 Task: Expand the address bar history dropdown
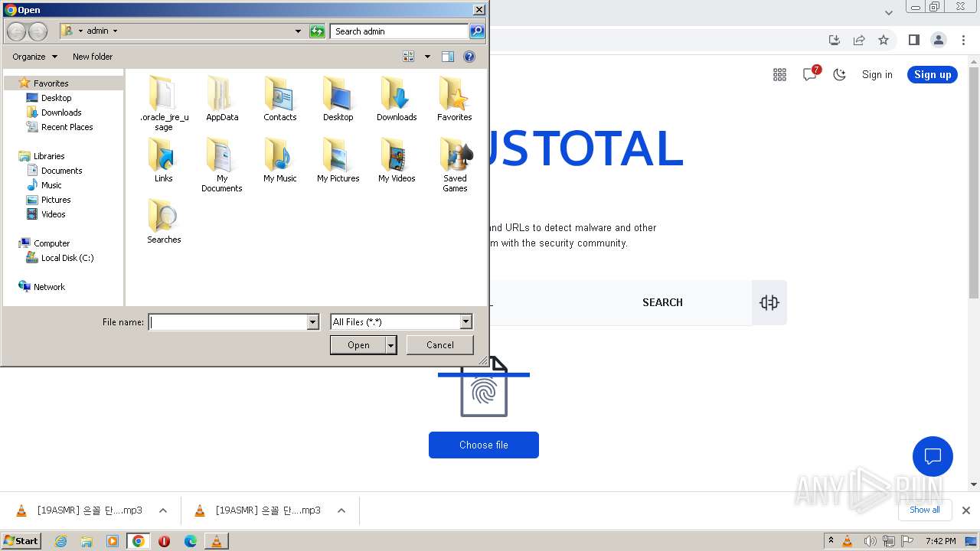coord(298,31)
